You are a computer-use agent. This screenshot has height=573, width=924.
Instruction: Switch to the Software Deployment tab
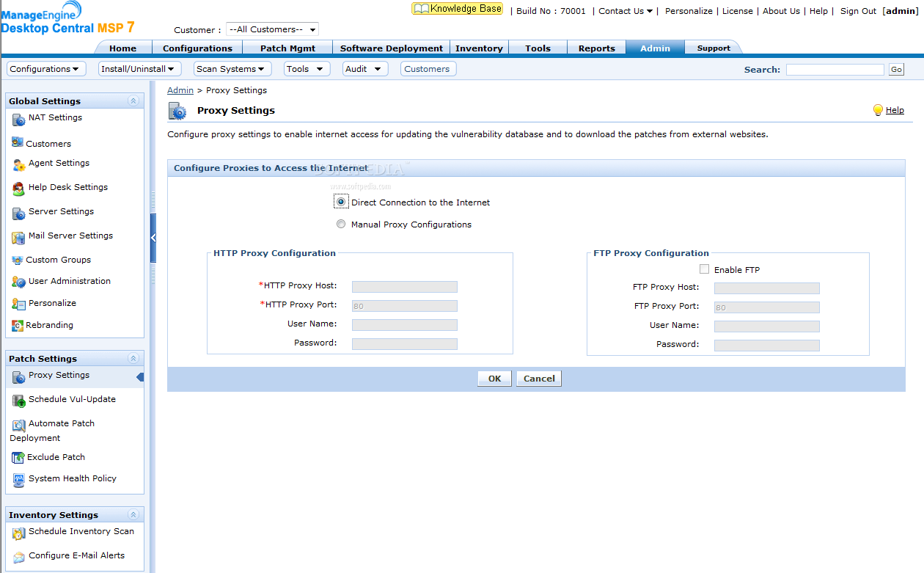tap(392, 48)
